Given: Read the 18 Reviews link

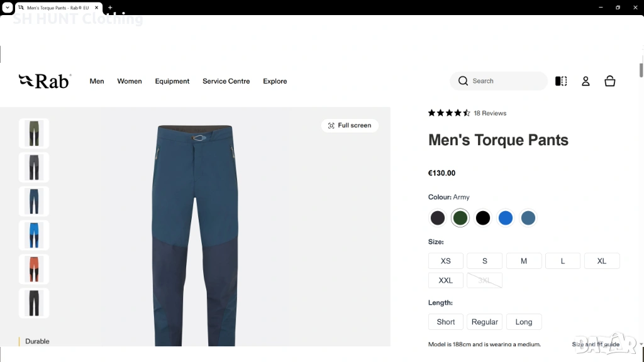Looking at the screenshot, I should 490,113.
